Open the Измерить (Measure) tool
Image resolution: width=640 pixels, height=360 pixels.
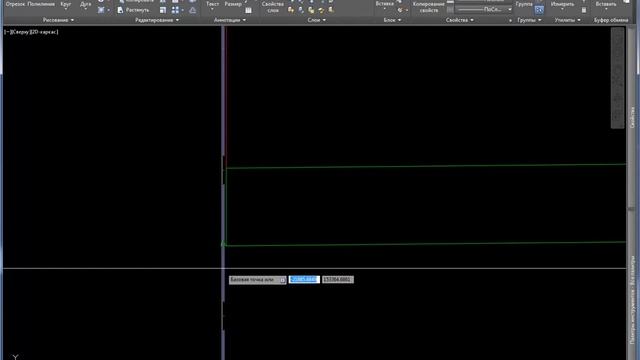coord(562,4)
